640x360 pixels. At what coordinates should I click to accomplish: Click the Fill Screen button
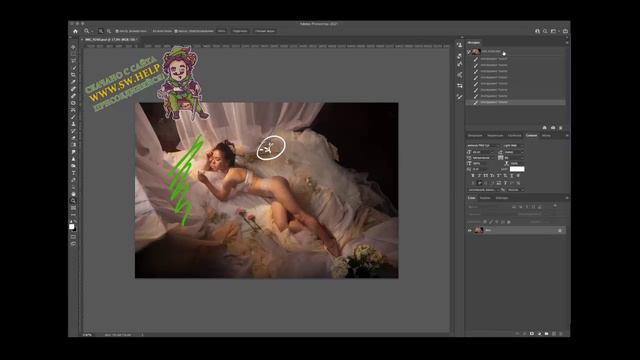pyautogui.click(x=265, y=31)
